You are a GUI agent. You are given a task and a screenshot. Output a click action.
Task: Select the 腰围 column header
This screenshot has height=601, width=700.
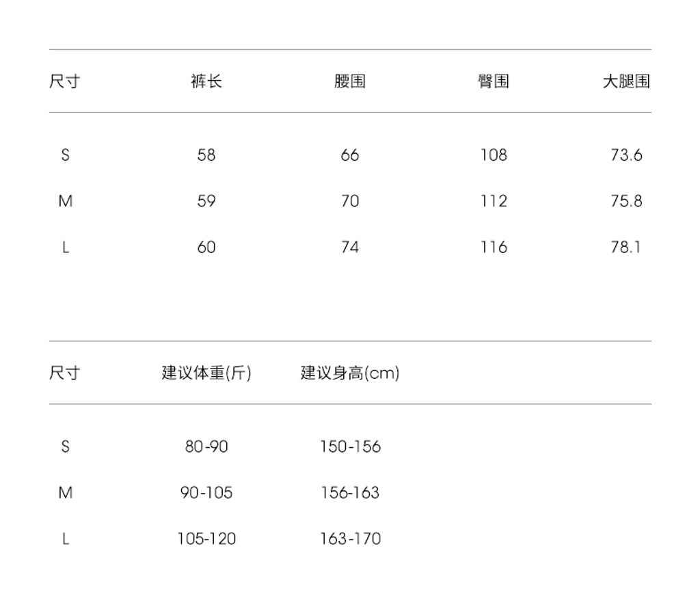(350, 81)
